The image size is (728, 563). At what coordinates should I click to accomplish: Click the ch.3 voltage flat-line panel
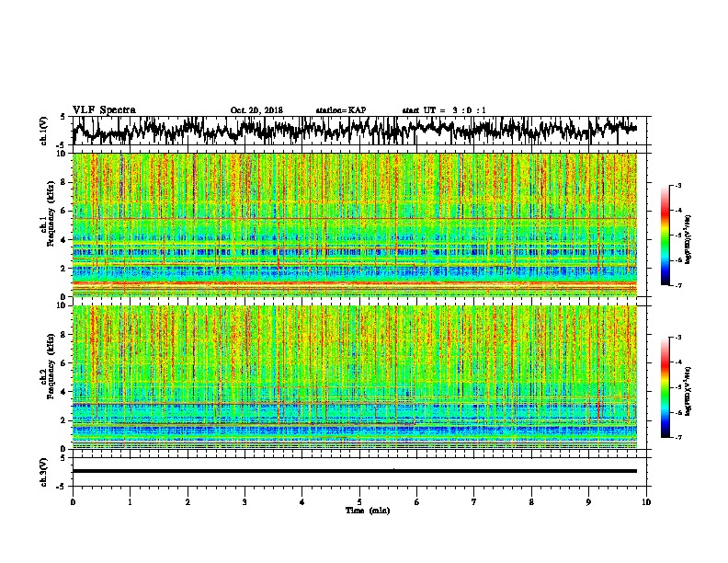[359, 472]
